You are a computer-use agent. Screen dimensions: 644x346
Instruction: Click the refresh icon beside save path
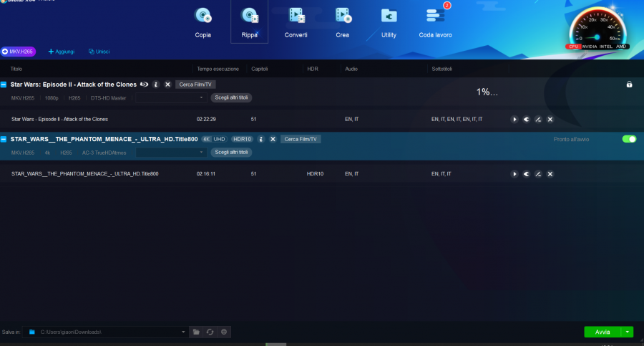pos(210,332)
